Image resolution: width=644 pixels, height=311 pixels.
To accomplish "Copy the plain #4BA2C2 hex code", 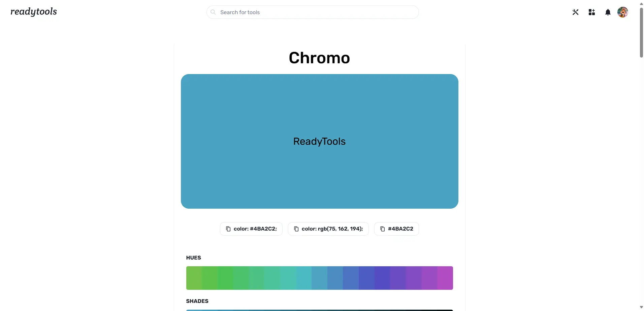I will pos(396,229).
